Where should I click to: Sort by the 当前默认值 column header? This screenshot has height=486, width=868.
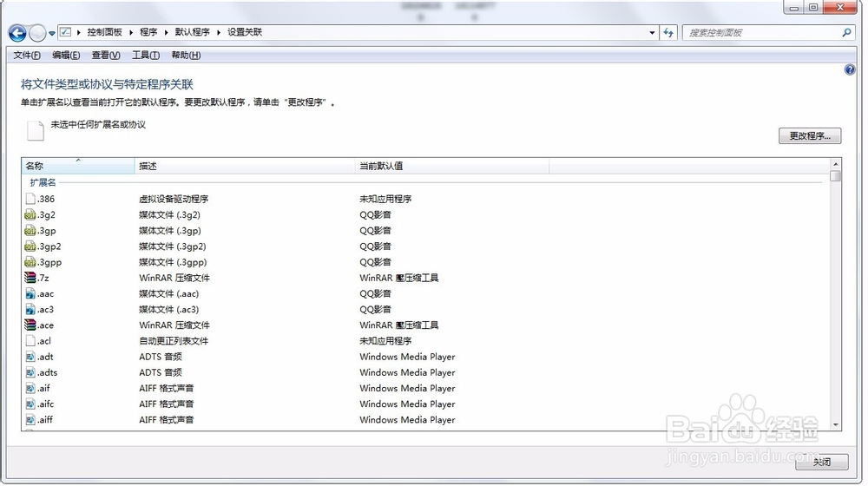coord(451,166)
